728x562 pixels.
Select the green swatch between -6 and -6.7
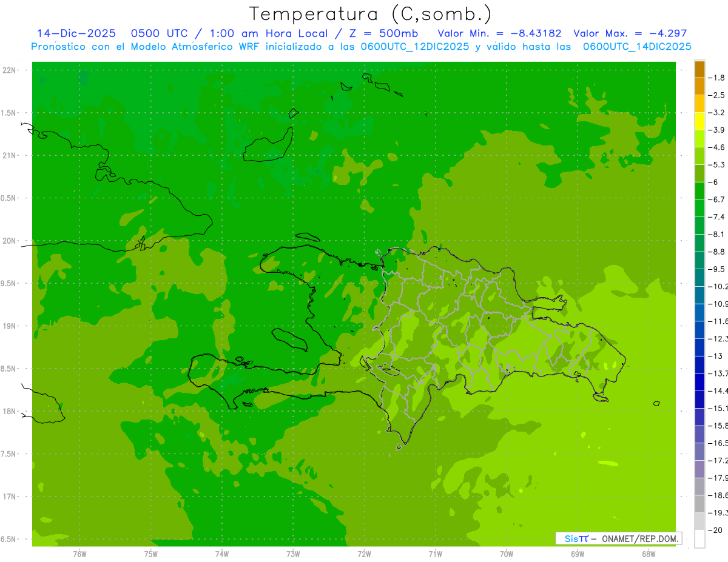tap(699, 191)
